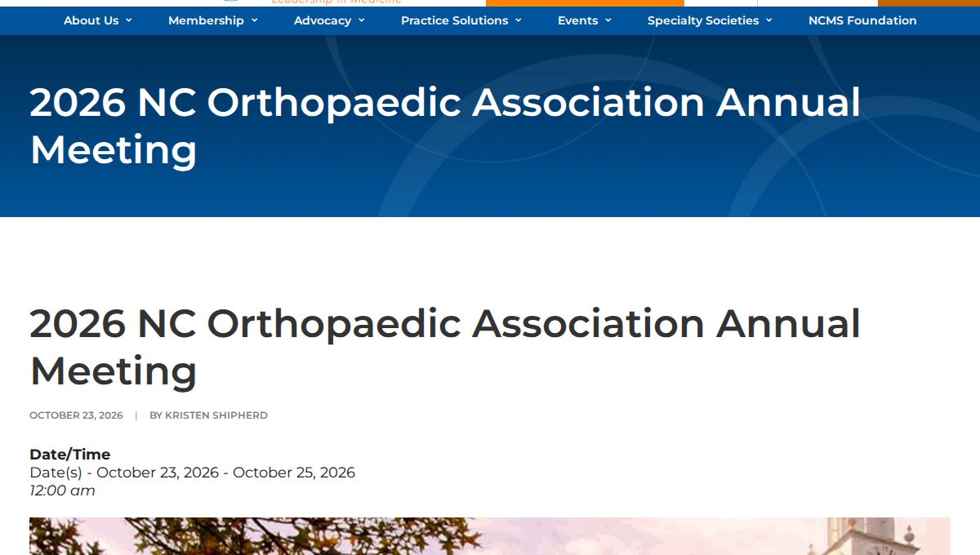The height and width of the screenshot is (555, 980).
Task: Click the OCTOBER 23, 2026 post date
Action: (76, 415)
